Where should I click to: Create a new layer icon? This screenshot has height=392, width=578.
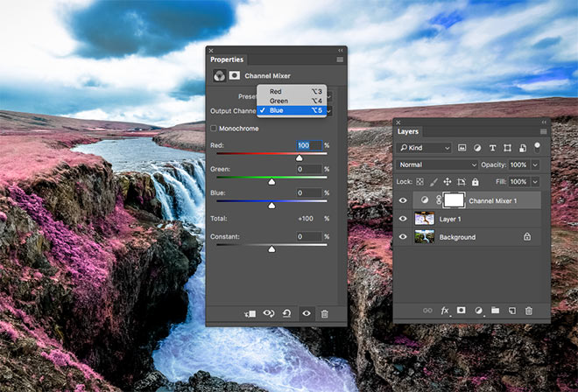coord(512,311)
